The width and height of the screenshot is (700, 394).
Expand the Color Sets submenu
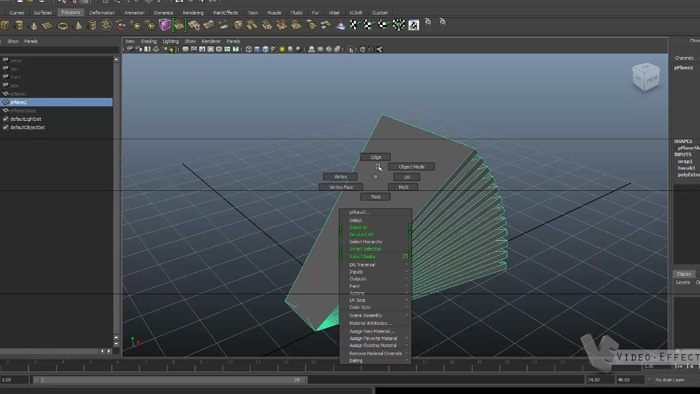pos(375,307)
